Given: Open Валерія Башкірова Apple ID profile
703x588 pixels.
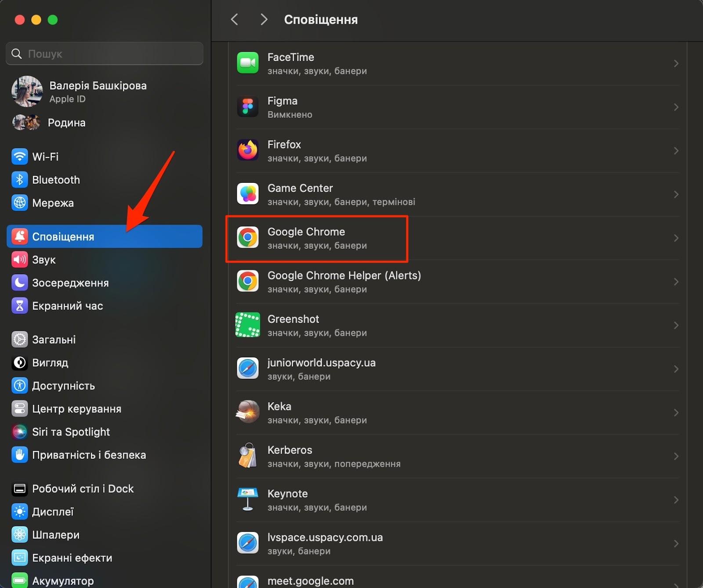Looking at the screenshot, I should coord(98,91).
